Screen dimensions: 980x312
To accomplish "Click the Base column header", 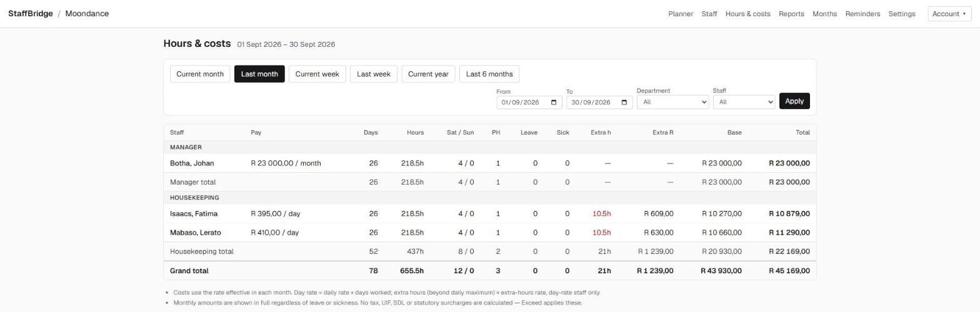I will [x=734, y=132].
